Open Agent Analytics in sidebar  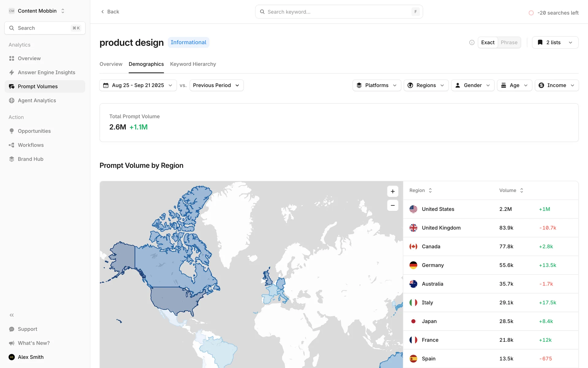(x=37, y=100)
